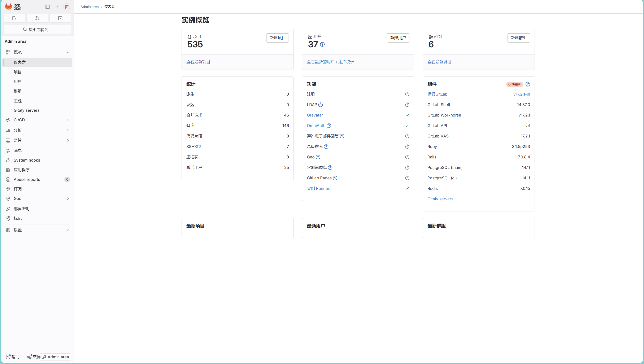Click the Gravatar enabled checkmark
Screen dimensions: 644x364
tap(407, 115)
